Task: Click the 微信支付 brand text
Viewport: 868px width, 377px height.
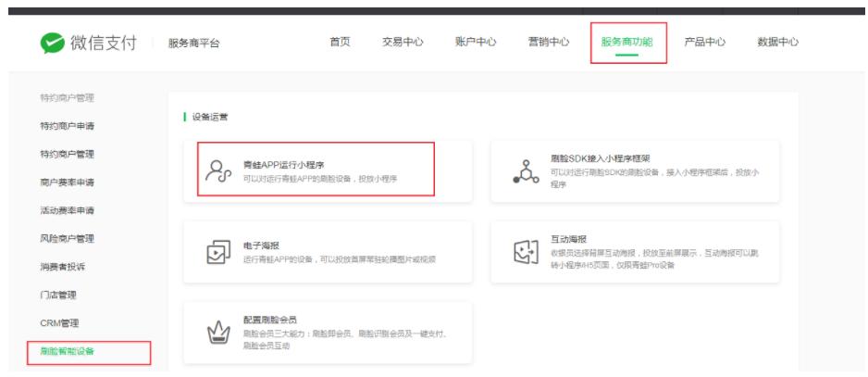Action: coord(103,43)
